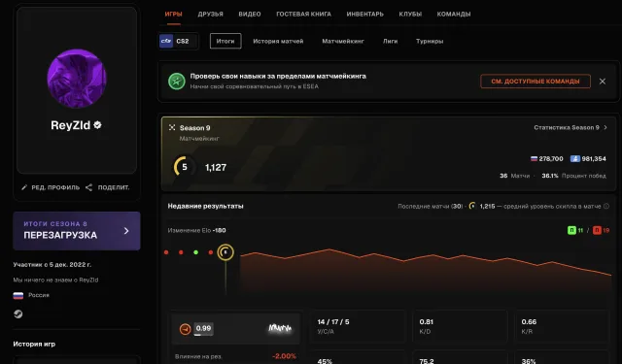Click the arrow on the ПЕРЕЗАГРУЗКА banner
622x364 pixels.
click(x=126, y=231)
